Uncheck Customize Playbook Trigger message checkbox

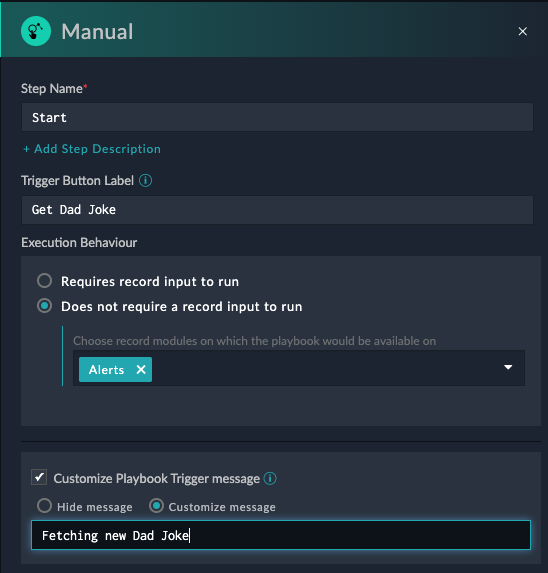click(39, 477)
